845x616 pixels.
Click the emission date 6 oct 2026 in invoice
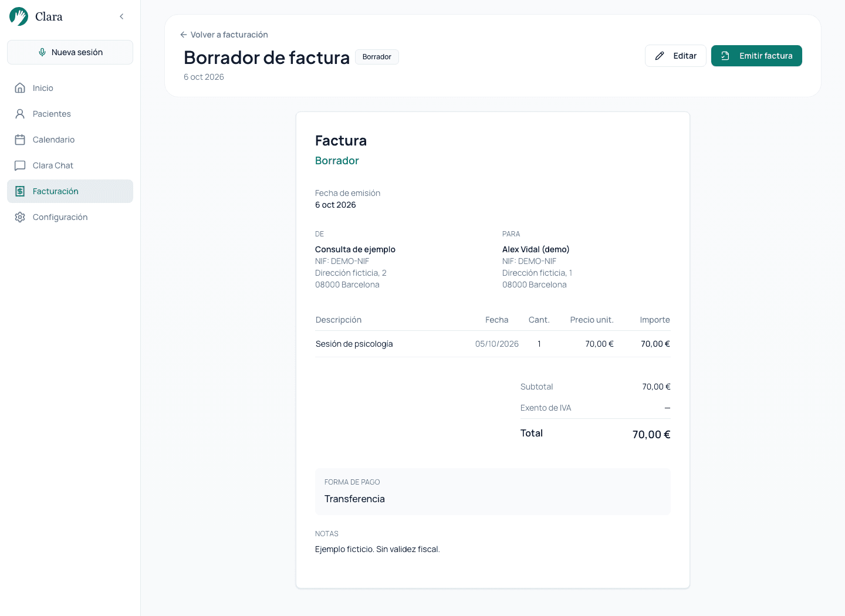336,205
